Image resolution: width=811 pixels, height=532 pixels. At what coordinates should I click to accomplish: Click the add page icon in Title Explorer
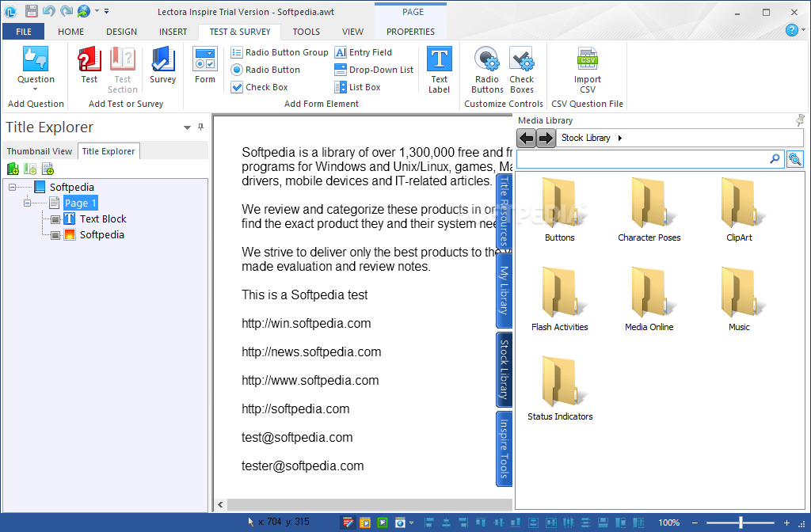point(48,169)
